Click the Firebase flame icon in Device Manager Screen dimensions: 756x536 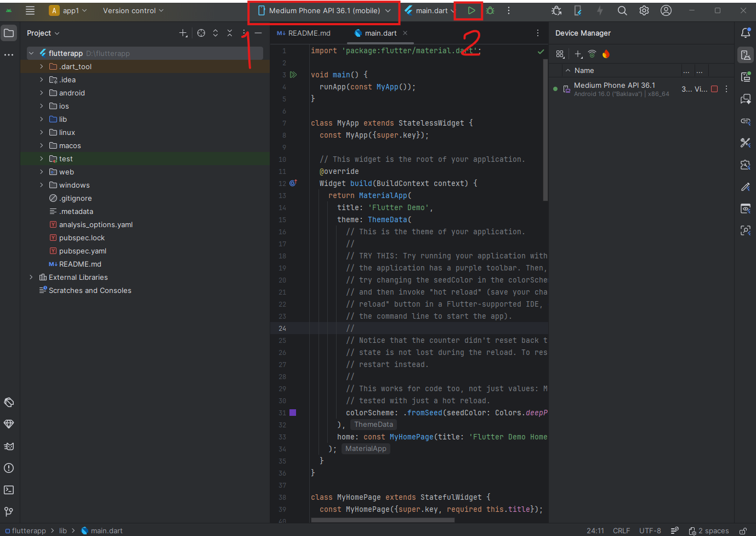tap(606, 54)
